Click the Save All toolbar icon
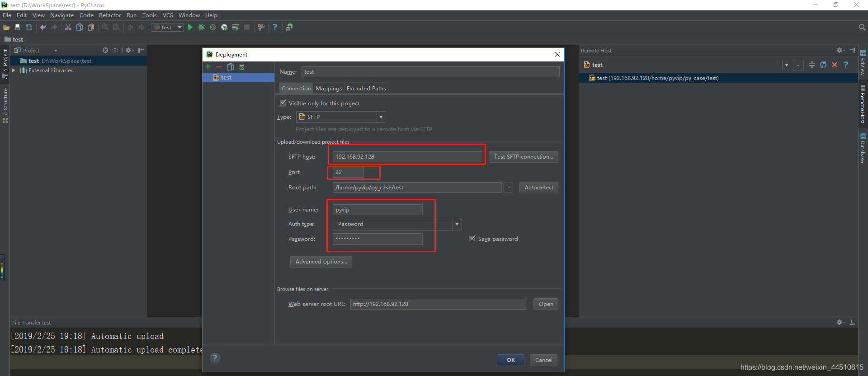This screenshot has height=376, width=868. click(x=18, y=28)
